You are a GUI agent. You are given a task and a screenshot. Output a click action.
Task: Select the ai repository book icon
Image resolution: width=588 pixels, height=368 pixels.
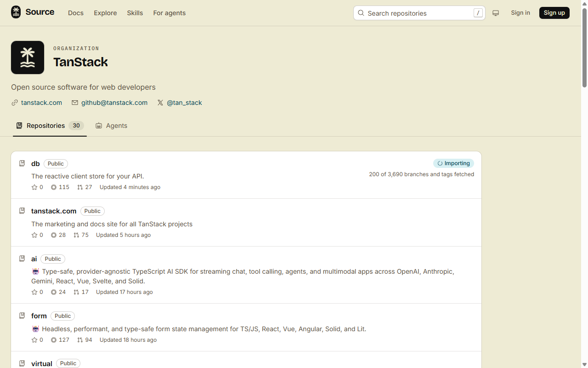click(x=22, y=259)
